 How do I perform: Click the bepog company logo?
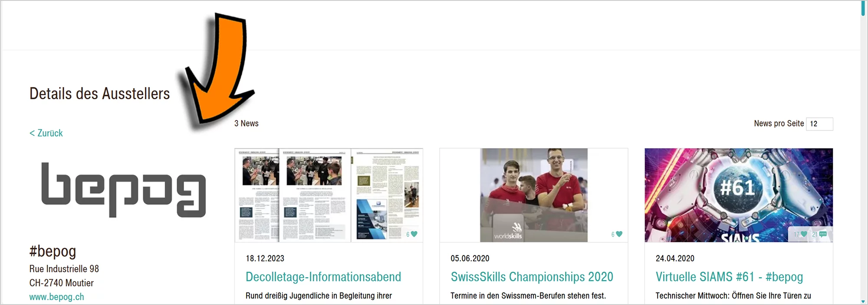tap(123, 190)
